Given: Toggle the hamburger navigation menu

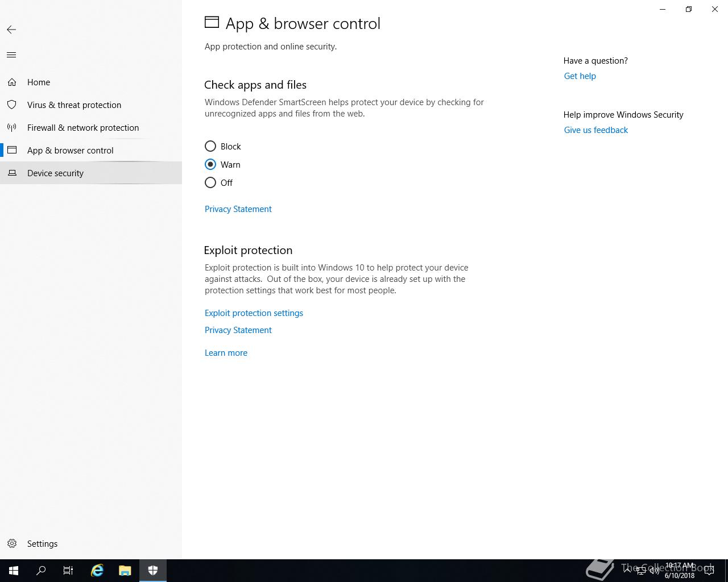Looking at the screenshot, I should pyautogui.click(x=11, y=55).
